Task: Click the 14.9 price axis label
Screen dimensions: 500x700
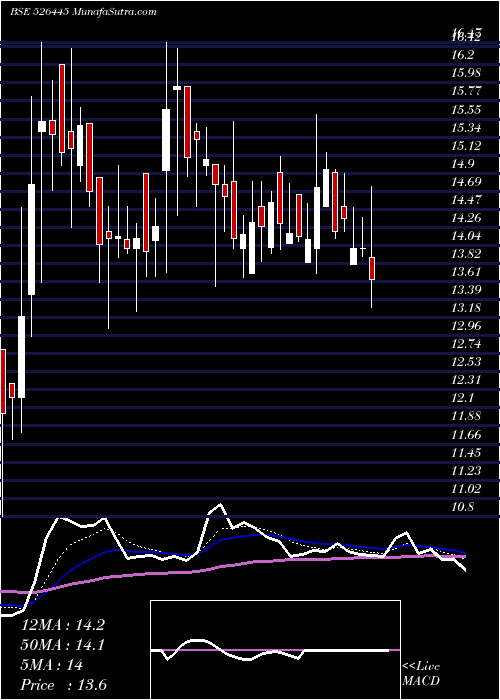Action: [462, 164]
